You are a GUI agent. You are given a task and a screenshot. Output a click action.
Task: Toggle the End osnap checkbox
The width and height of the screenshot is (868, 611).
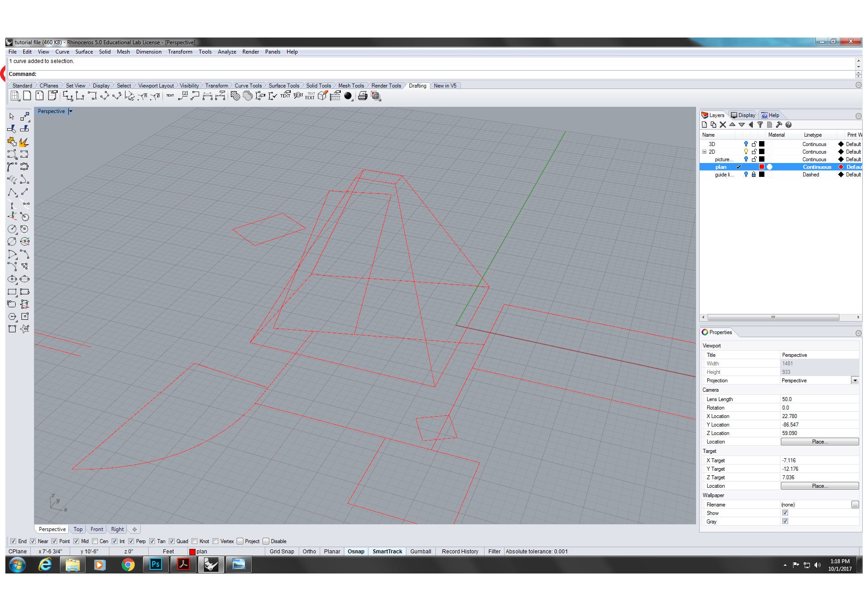13,541
